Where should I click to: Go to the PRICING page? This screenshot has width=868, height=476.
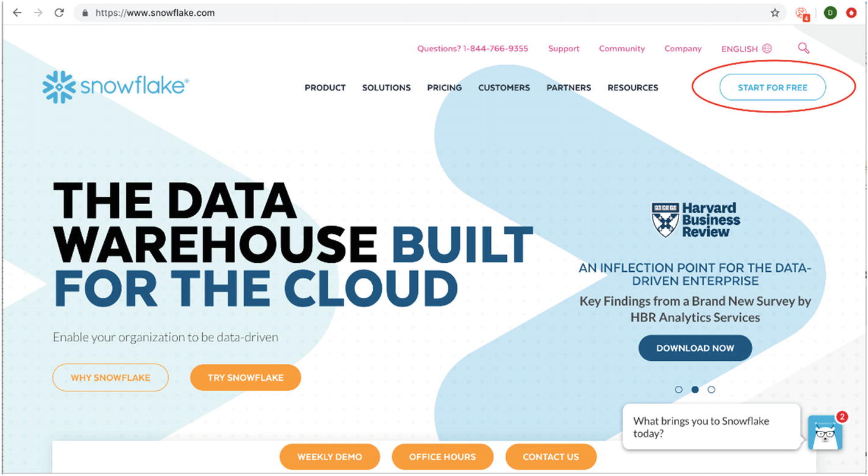pos(445,88)
